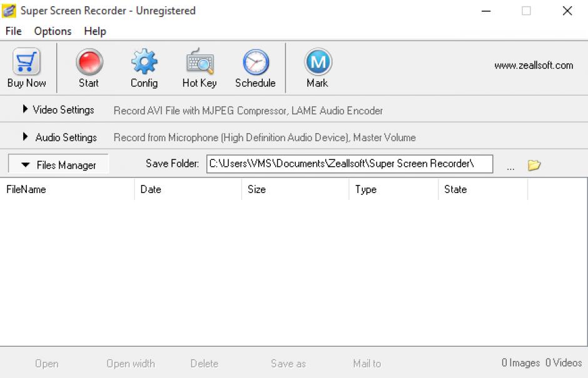Sort the list by FileName column

pos(67,189)
